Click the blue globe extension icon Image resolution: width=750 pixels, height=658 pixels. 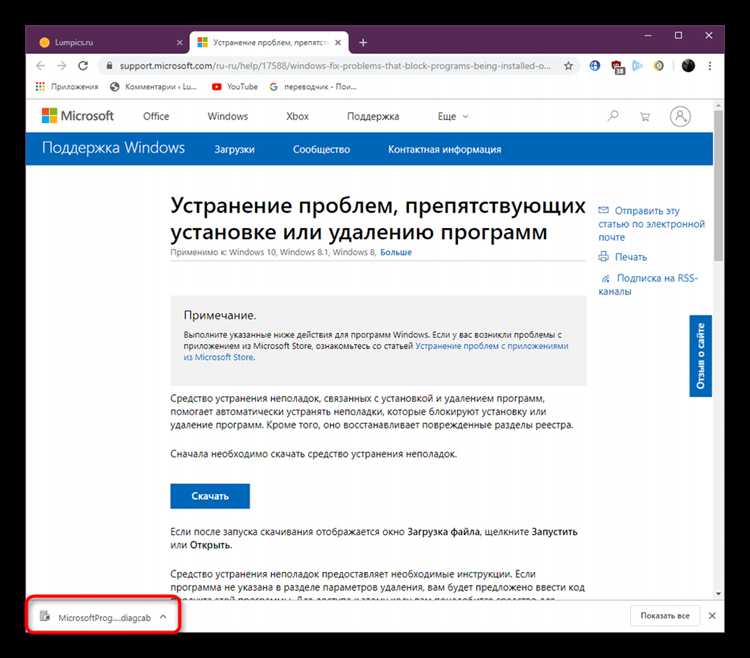click(x=595, y=66)
